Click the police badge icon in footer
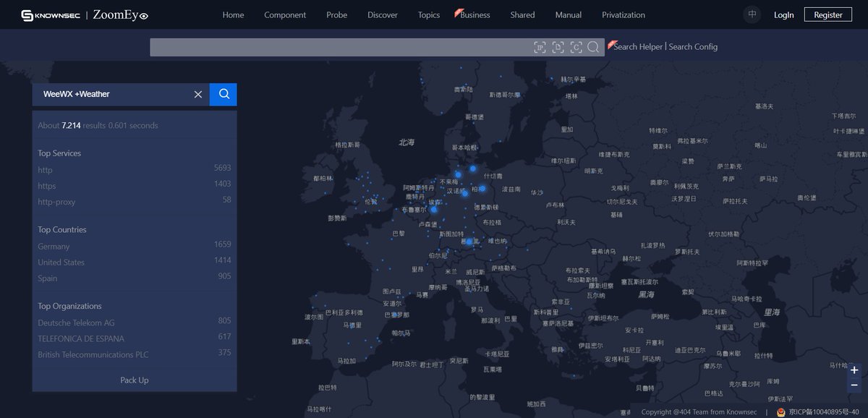This screenshot has height=418, width=868. (x=781, y=412)
